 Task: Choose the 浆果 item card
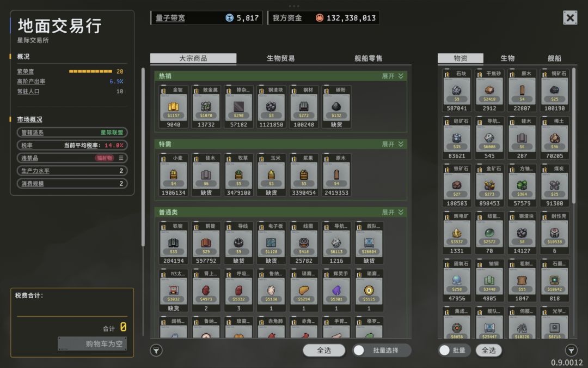(304, 175)
